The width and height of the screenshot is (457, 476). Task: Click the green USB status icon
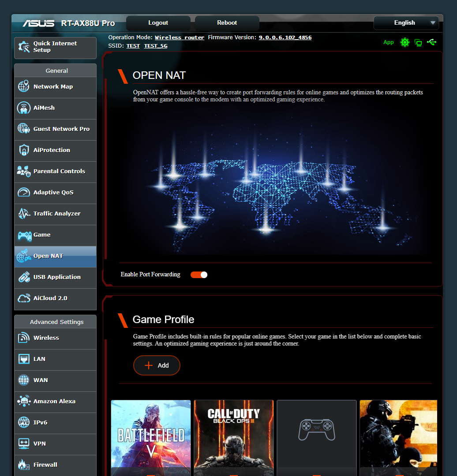[432, 42]
